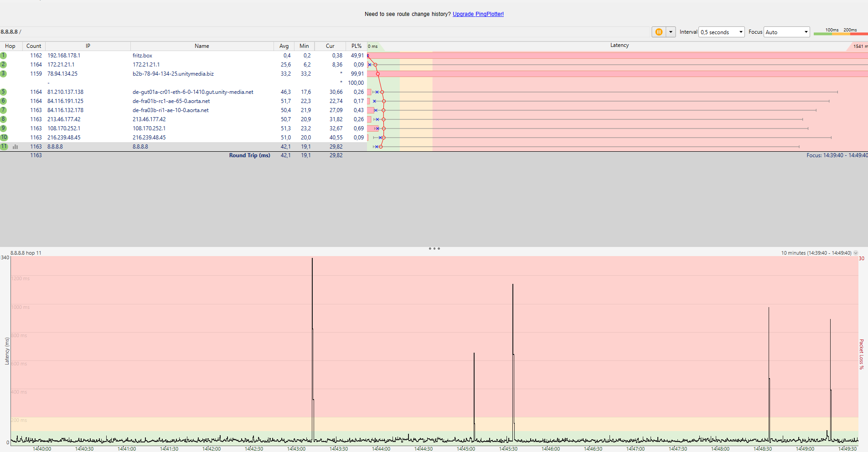Follow the Upgrade PingPlotter! link
Image resolution: width=868 pixels, height=452 pixels.
[x=478, y=14]
